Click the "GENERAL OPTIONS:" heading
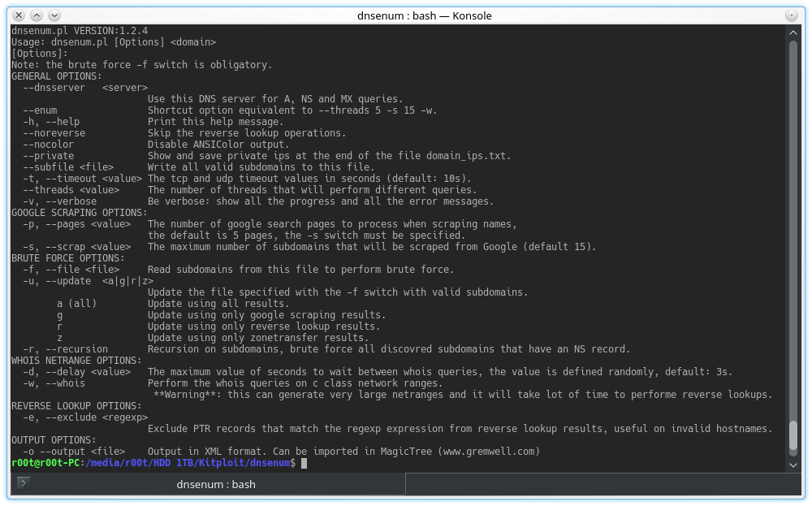Screen dimensions: 812x506 click(57, 76)
